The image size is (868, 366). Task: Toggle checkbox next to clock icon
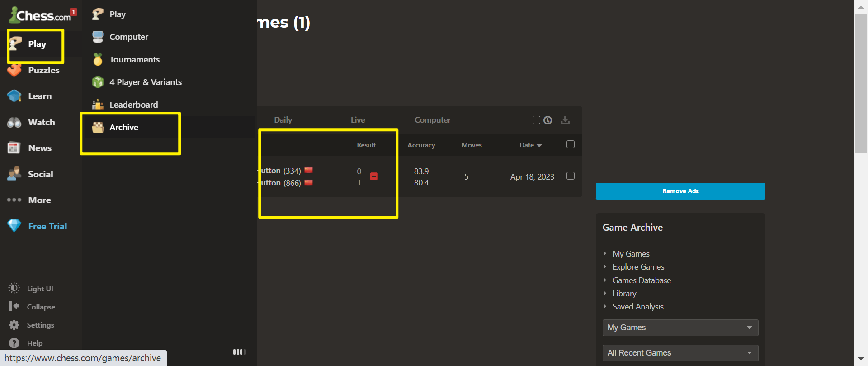pos(536,120)
